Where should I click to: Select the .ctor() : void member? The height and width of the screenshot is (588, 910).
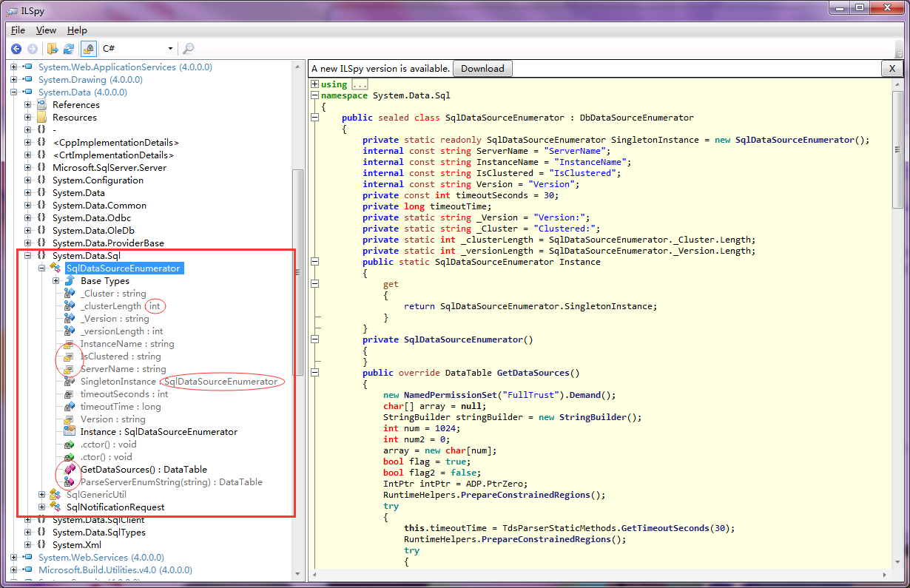106,456
